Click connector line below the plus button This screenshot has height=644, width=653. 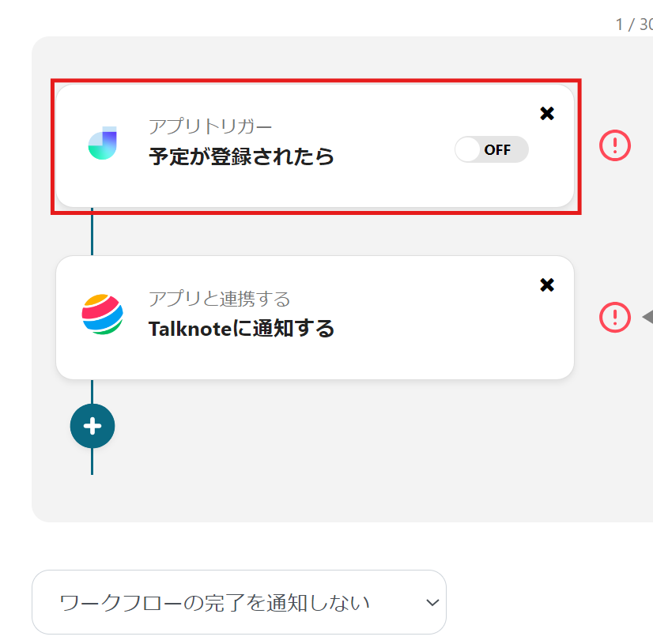tap(92, 461)
